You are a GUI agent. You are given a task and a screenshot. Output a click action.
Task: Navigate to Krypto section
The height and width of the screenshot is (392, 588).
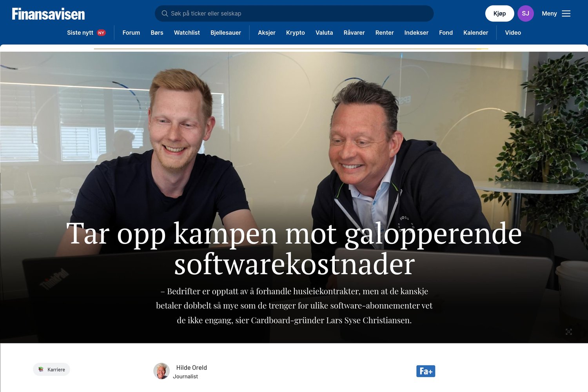pyautogui.click(x=295, y=33)
